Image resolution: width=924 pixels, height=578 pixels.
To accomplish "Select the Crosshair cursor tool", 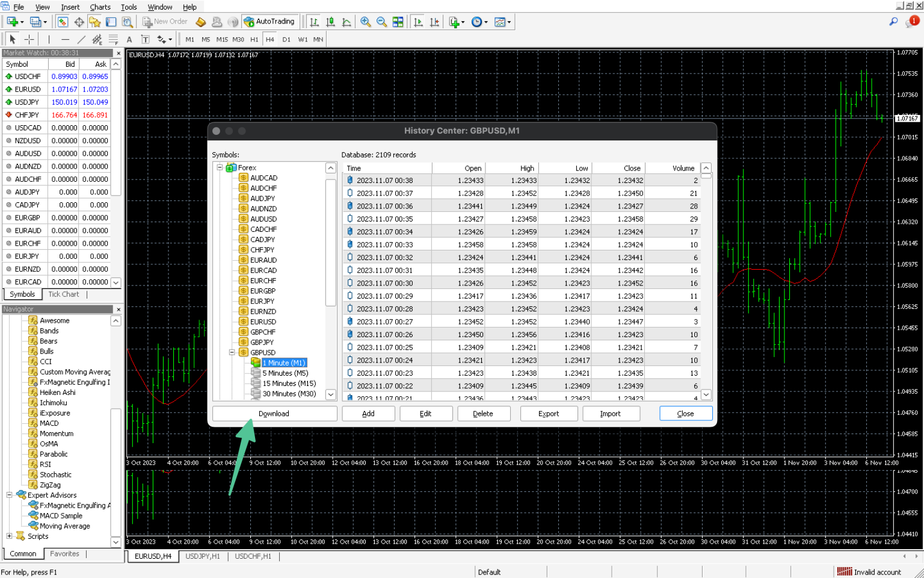I will tap(29, 39).
